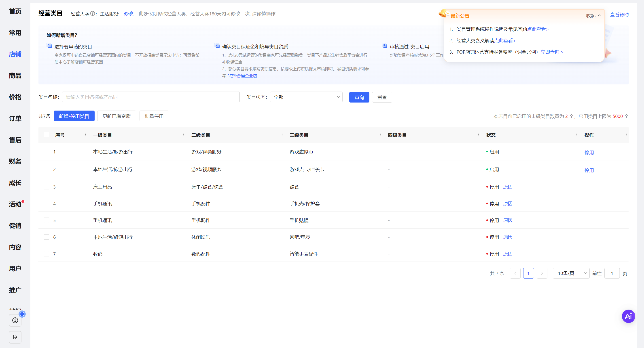Screen dimensions: 644x348
Task: View 原因 for 网吧/电竞 row
Action: click(508, 237)
